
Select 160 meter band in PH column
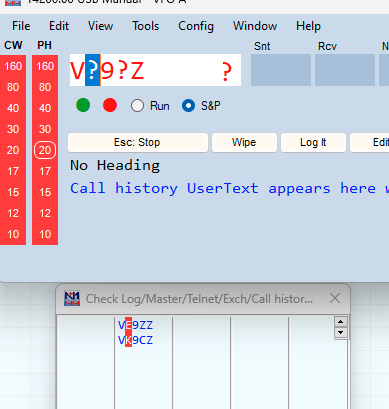click(x=45, y=66)
